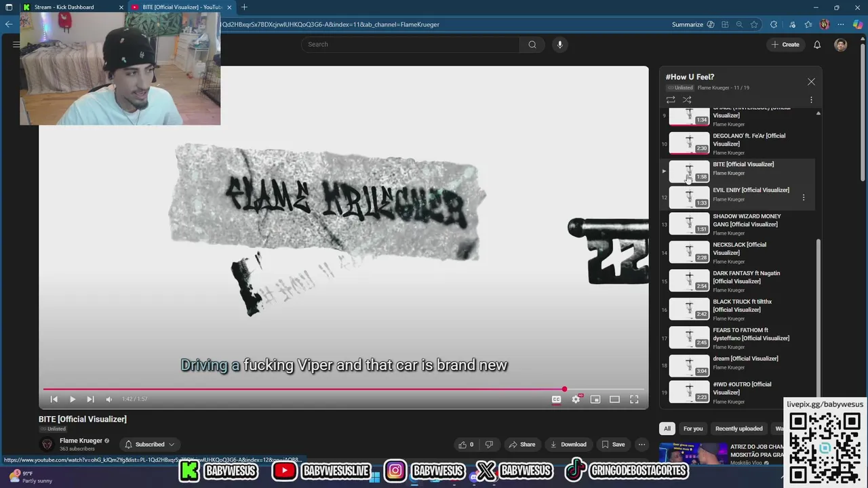Switch to miniplayer mode

pyautogui.click(x=595, y=399)
